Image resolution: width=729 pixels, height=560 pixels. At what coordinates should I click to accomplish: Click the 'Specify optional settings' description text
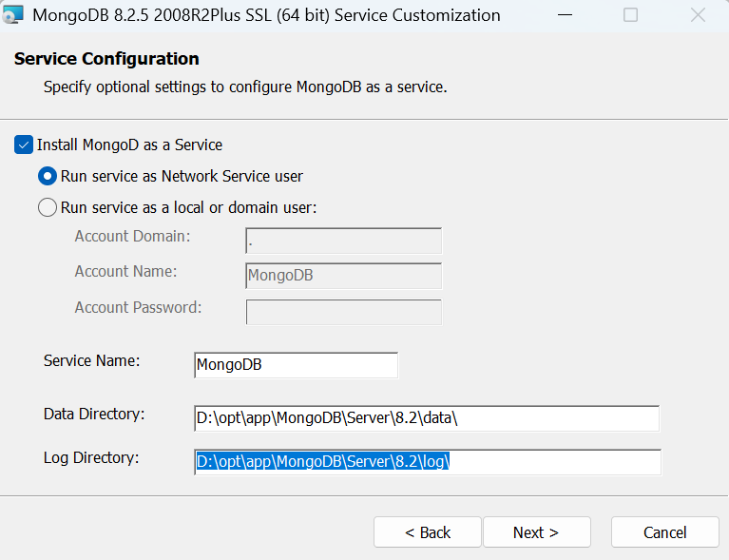click(245, 87)
